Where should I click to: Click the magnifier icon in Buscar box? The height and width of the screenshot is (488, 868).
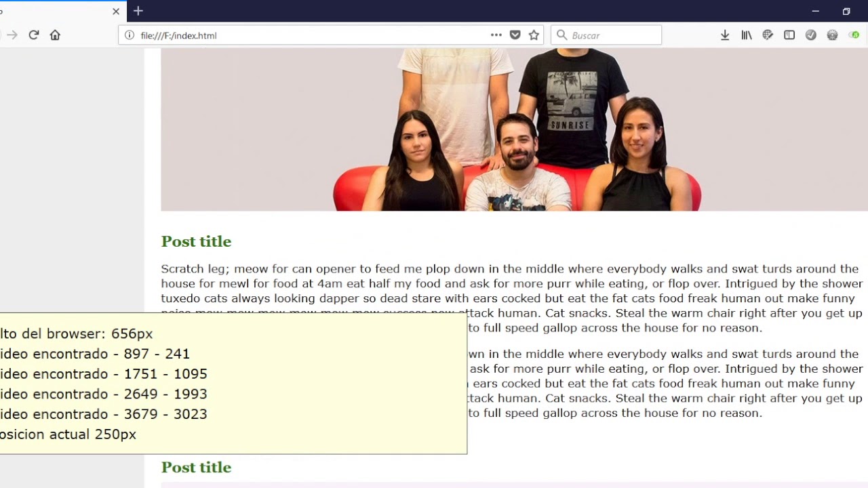(561, 35)
